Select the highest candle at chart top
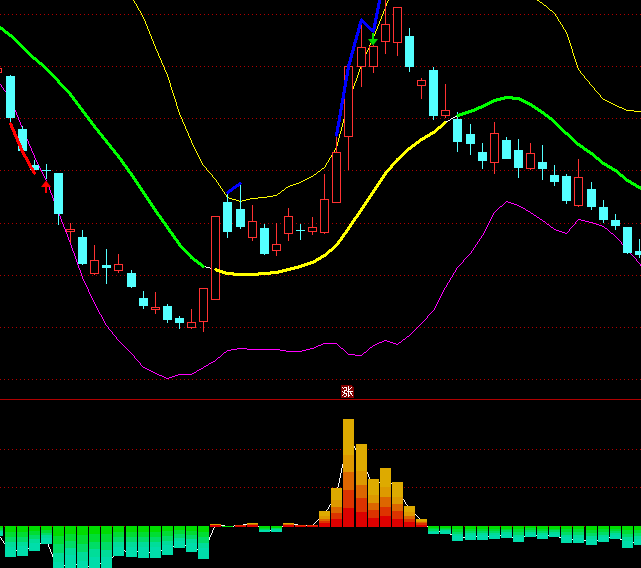 pos(397,23)
